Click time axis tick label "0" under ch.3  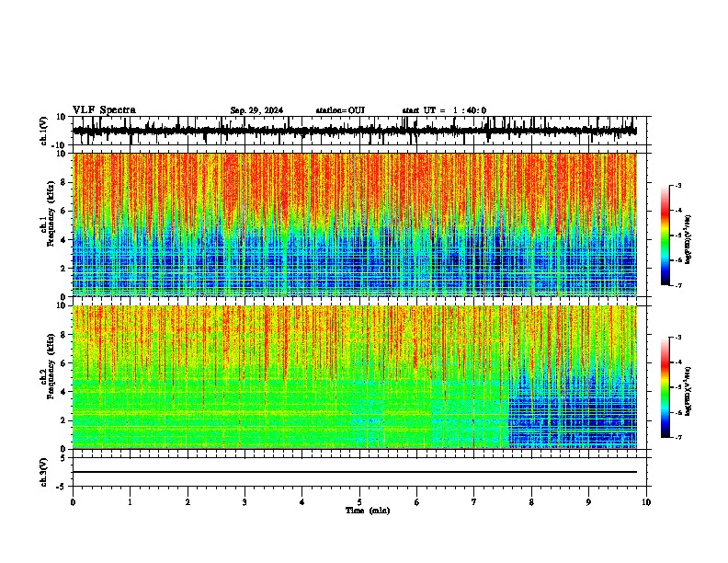coord(73,502)
